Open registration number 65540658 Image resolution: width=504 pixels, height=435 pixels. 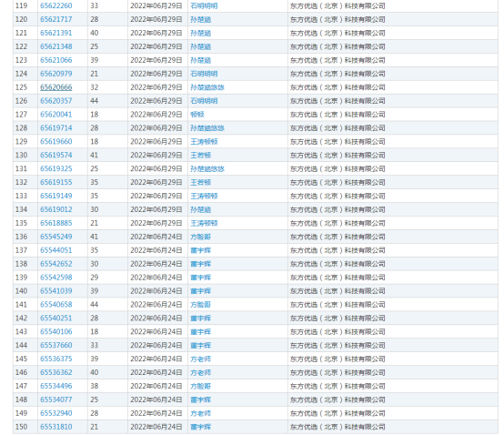55,305
